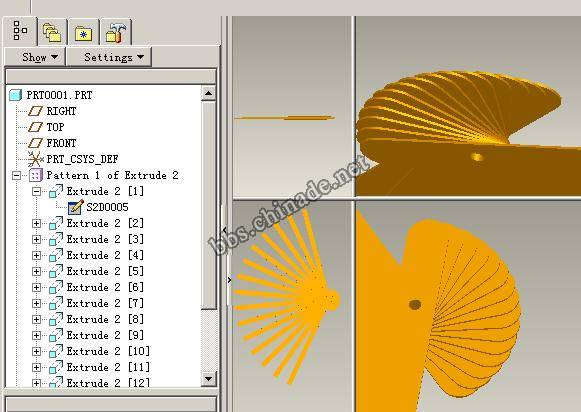Select the S2D0005 sketch icon

[76, 207]
